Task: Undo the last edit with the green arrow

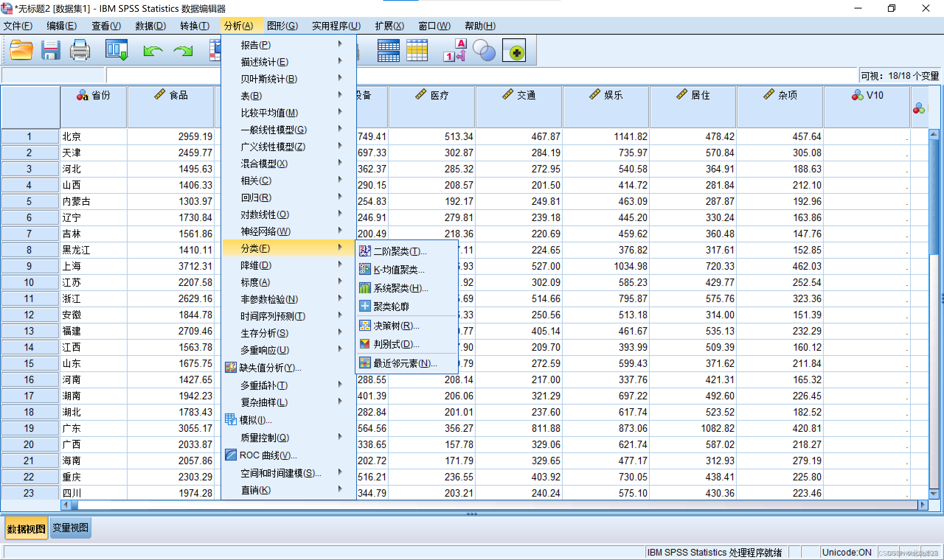Action: click(153, 49)
